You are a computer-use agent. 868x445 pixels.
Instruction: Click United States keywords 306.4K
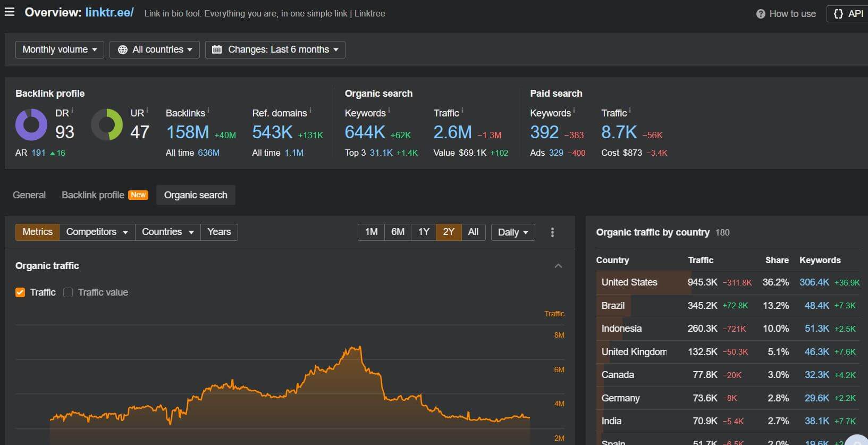(x=814, y=282)
